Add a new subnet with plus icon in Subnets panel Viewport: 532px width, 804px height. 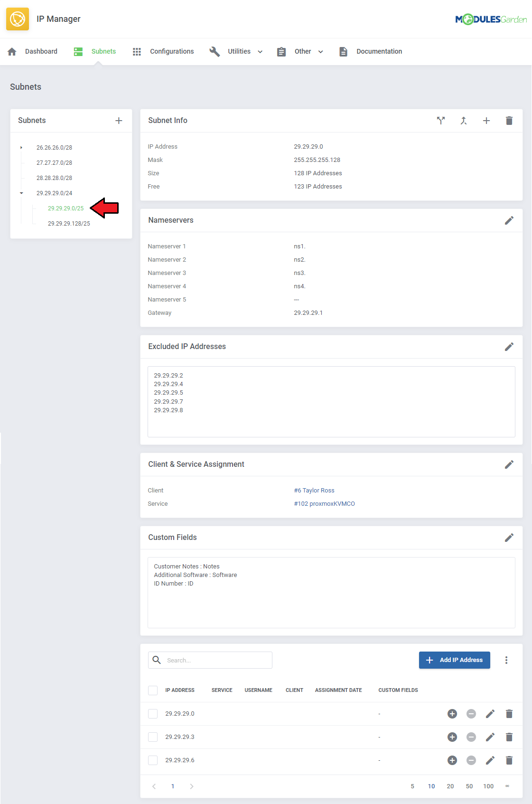pos(119,121)
